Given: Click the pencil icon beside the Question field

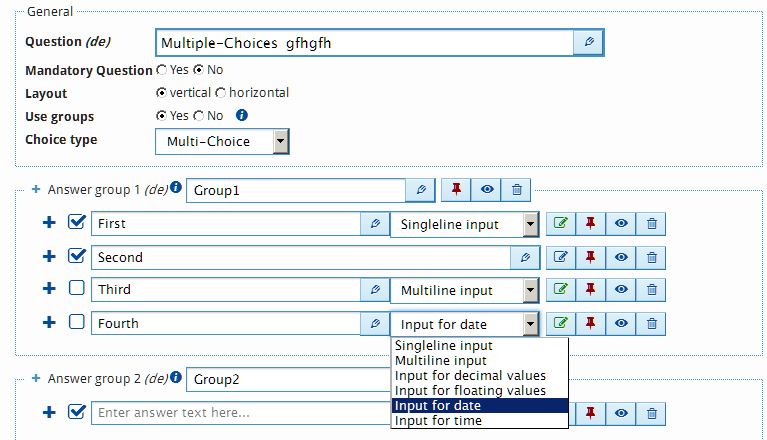Looking at the screenshot, I should pos(589,42).
